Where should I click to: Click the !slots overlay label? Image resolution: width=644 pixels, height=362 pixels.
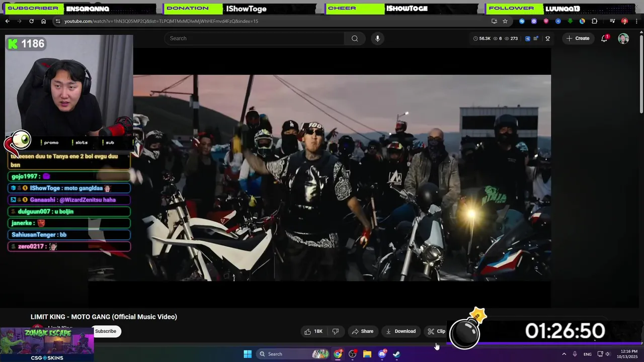pos(79,142)
